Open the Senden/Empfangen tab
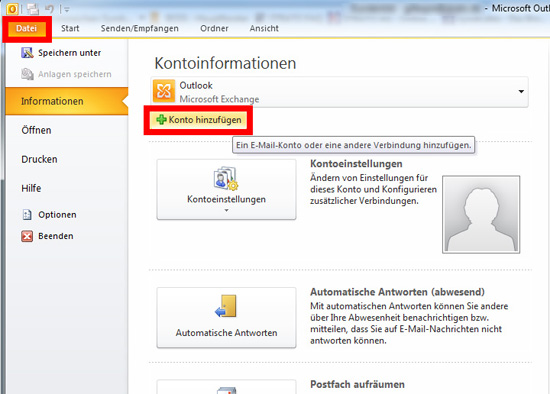550x394 pixels. pyautogui.click(x=140, y=28)
